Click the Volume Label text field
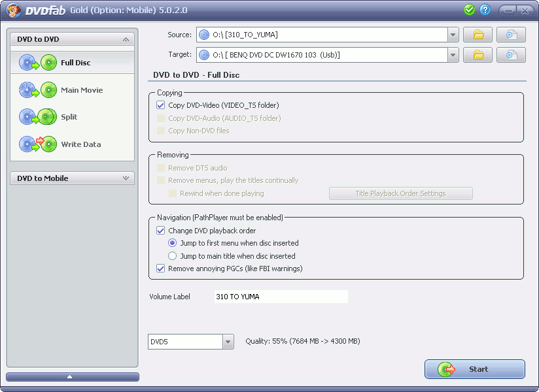Image resolution: width=539 pixels, height=392 pixels. tap(281, 297)
